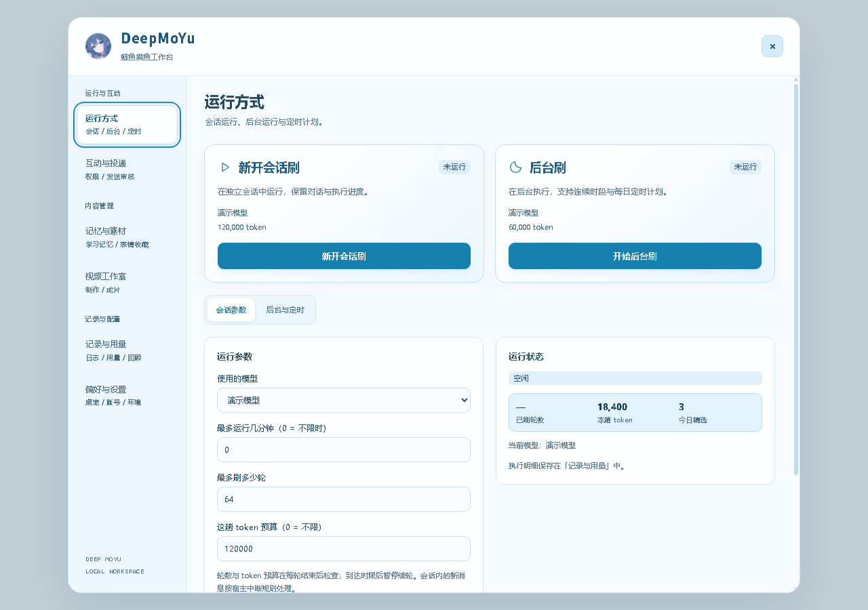Screen dimensions: 868x610
Task: Click the DeepMoYu title text
Action: click(158, 39)
